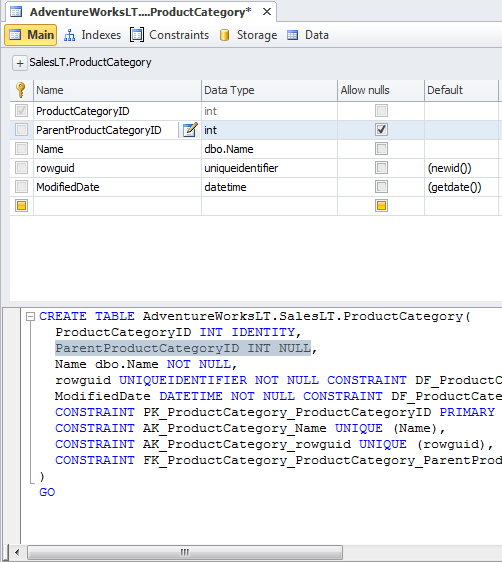Select the ProductCategoryID name cell
The image size is (502, 562).
[x=117, y=111]
